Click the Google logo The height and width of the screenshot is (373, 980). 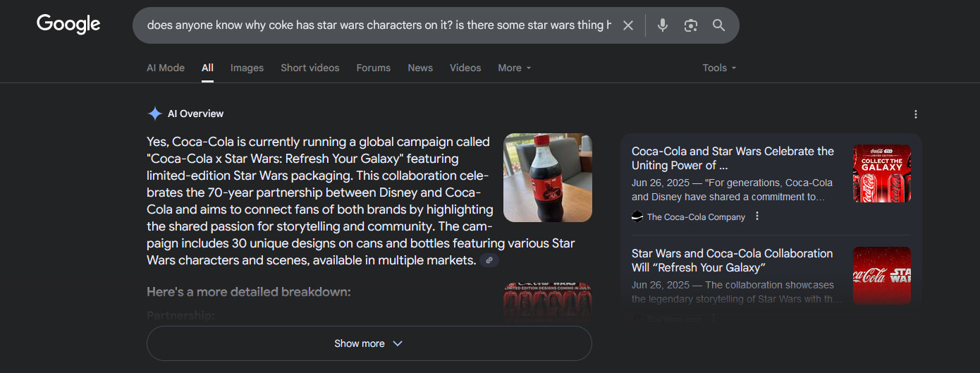[68, 24]
